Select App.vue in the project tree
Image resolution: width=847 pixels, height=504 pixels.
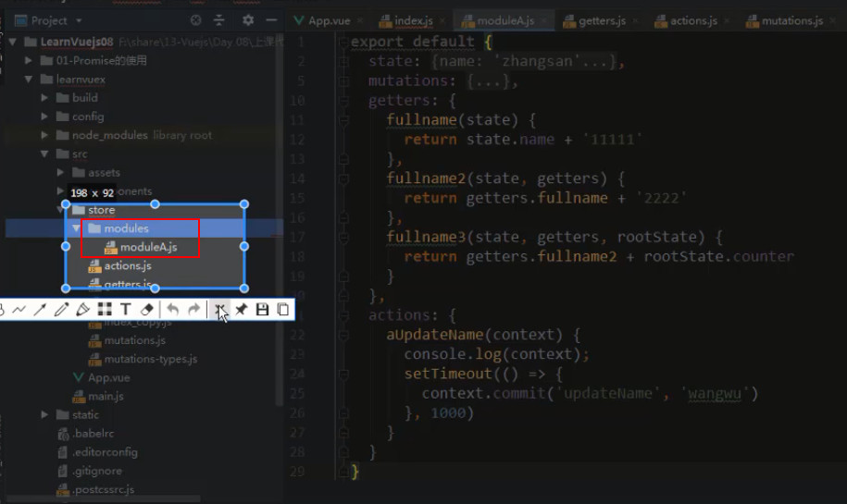point(108,377)
